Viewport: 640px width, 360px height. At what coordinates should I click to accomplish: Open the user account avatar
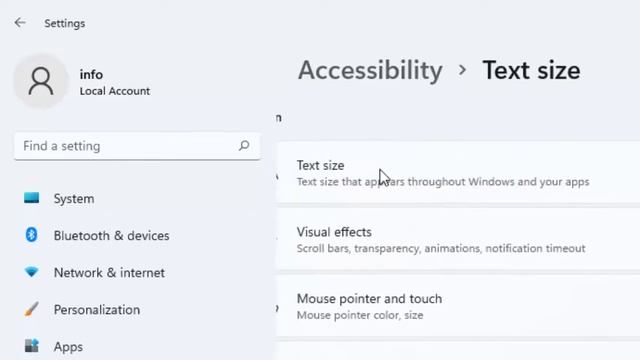(x=41, y=81)
